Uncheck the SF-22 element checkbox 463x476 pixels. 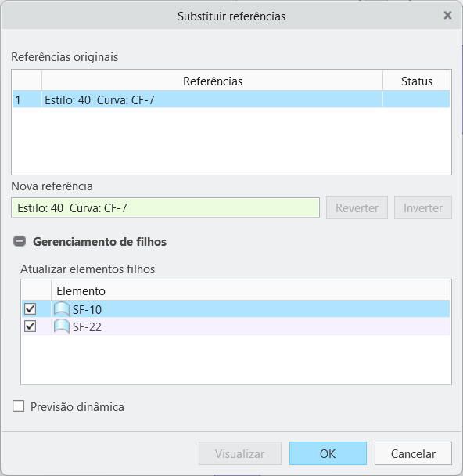click(x=30, y=326)
